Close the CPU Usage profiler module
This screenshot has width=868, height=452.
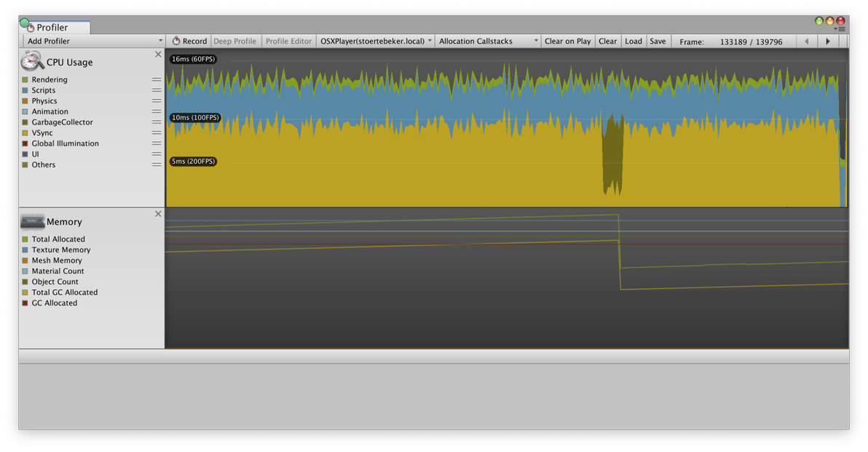pos(158,54)
